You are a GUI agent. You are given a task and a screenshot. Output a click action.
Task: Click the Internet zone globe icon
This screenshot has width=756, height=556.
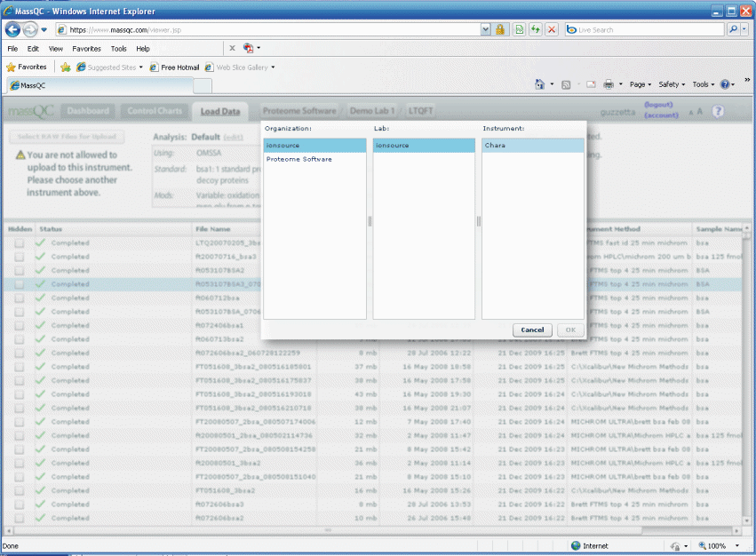[576, 546]
